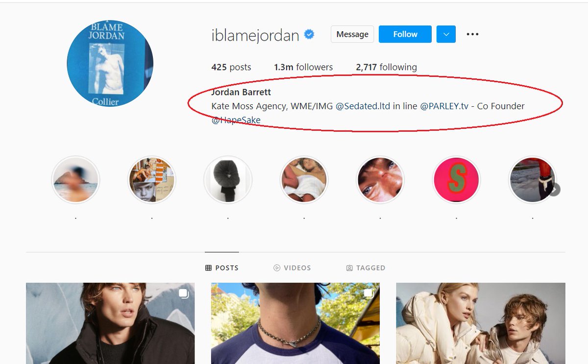The width and height of the screenshot is (588, 364).
Task: Open the @PARLEY.tv profile link
Action: [x=444, y=106]
